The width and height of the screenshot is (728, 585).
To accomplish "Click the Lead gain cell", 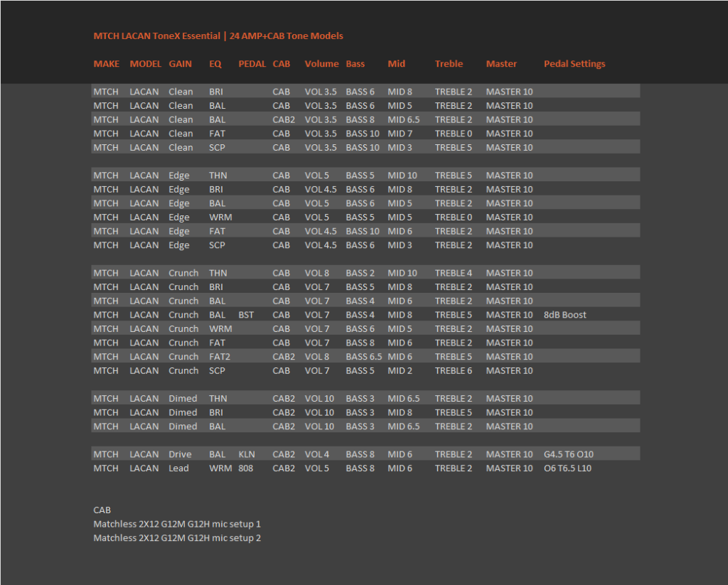I will [178, 468].
